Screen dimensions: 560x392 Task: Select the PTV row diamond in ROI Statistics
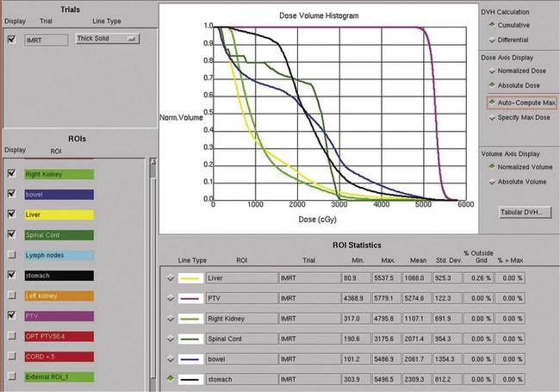click(170, 298)
